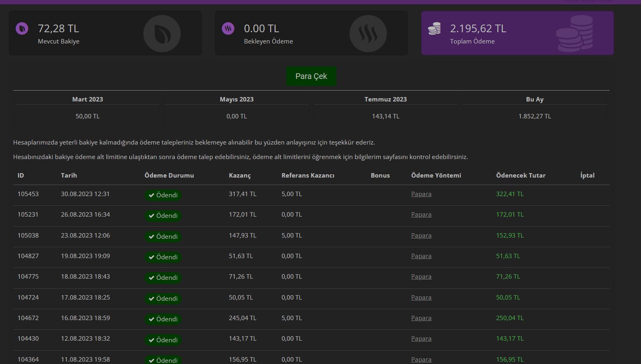Click the 2.195,62 TL total payment value
Viewport: 641px width, 364px height.
click(x=478, y=29)
